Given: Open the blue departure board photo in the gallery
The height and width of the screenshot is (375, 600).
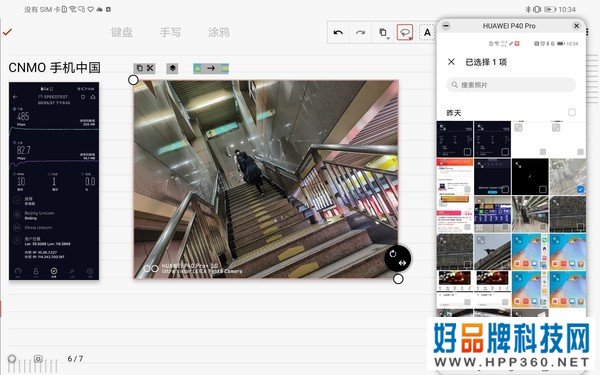Looking at the screenshot, I should pyautogui.click(x=492, y=214).
